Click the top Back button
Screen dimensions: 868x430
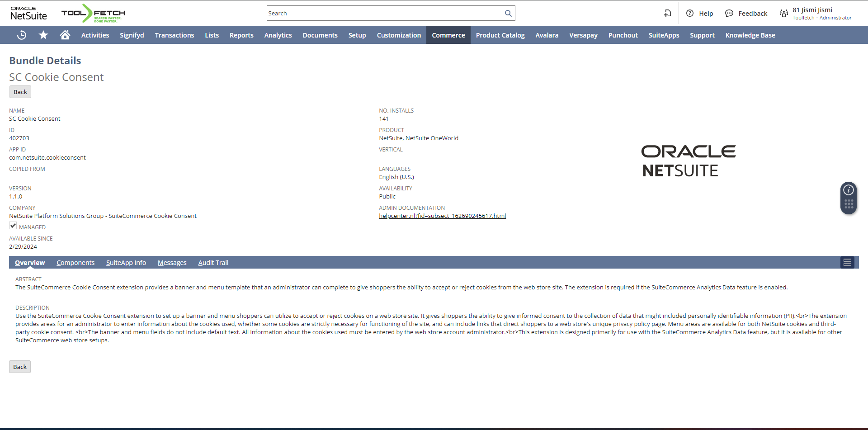point(20,92)
